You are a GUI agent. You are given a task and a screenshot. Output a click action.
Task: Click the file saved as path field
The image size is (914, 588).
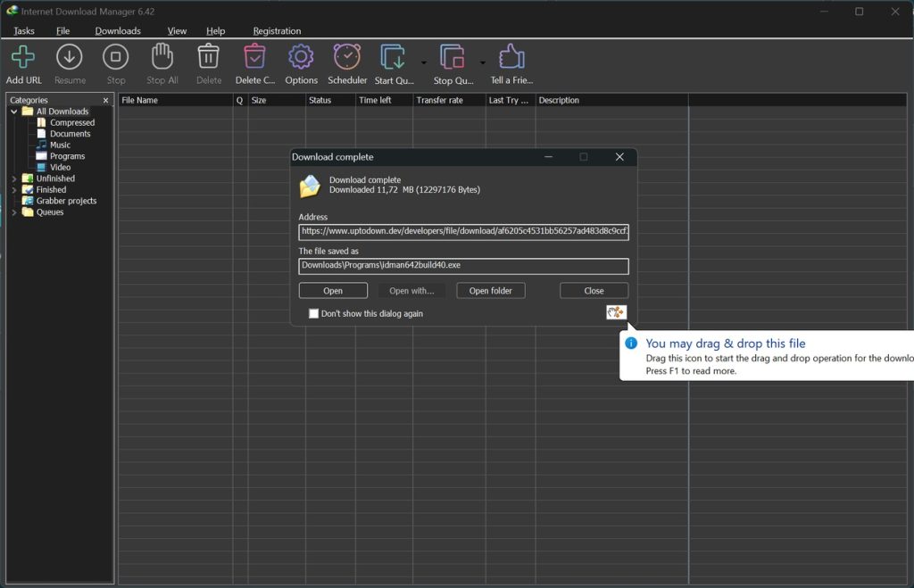point(463,266)
